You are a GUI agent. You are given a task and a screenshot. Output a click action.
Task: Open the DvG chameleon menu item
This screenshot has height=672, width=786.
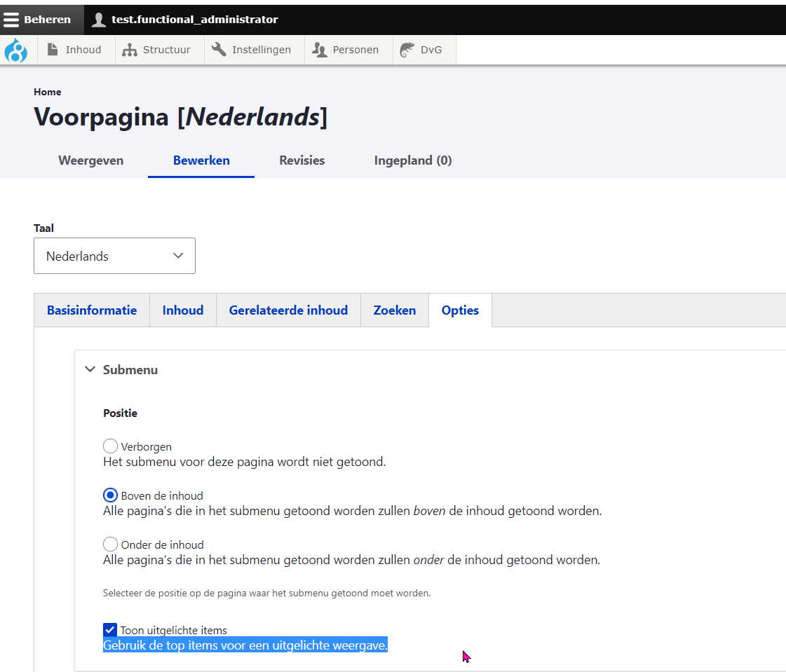tap(424, 50)
